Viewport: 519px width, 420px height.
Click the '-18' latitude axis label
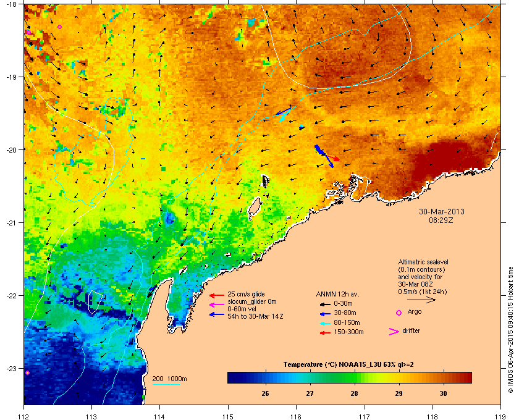tap(11, 4)
